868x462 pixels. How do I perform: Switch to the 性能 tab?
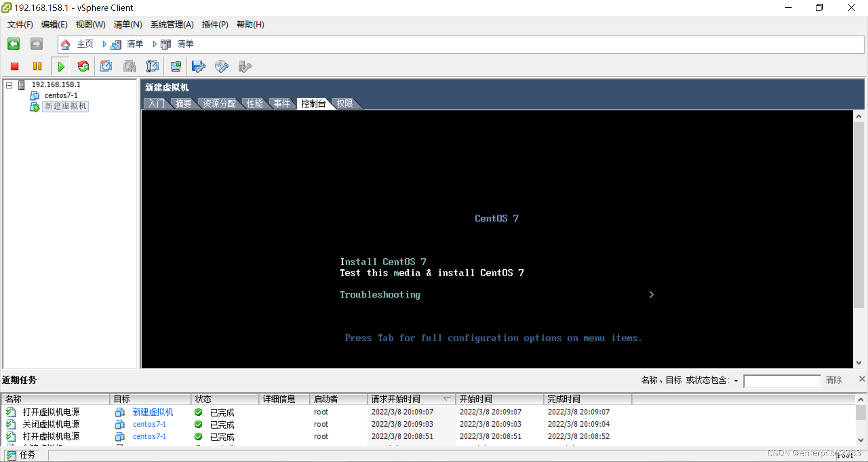point(255,104)
